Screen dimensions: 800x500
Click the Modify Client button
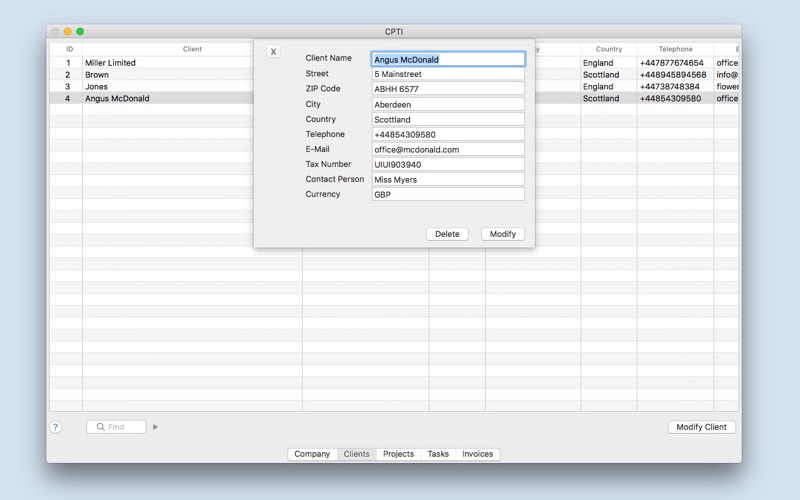pos(702,427)
